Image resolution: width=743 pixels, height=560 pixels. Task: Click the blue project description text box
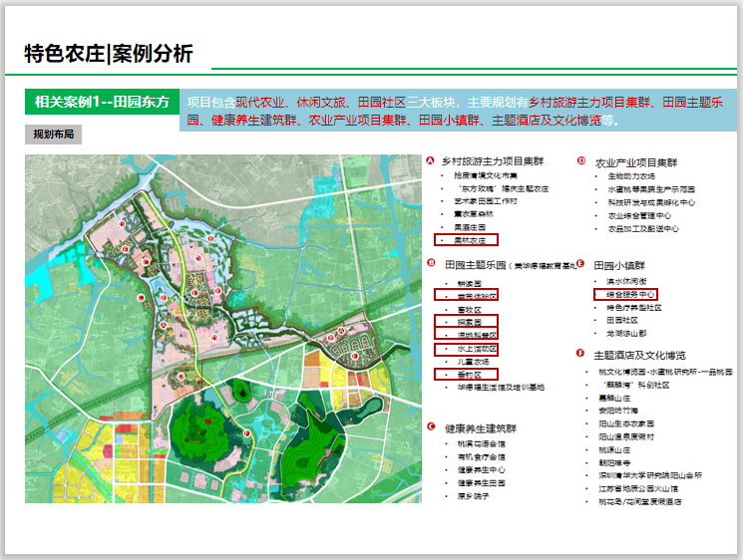click(458, 112)
